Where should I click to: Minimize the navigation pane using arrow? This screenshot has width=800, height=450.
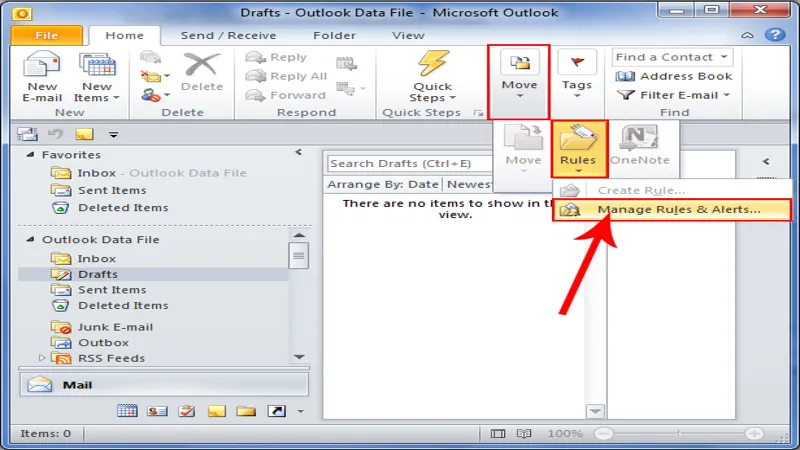click(298, 152)
